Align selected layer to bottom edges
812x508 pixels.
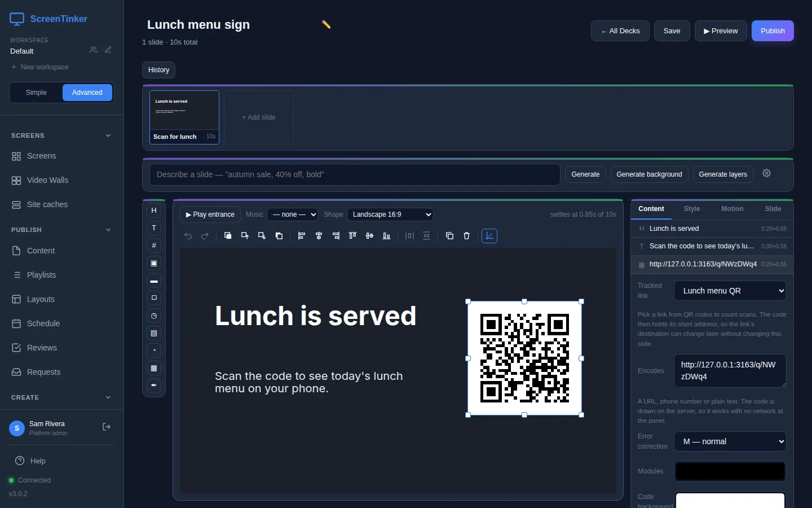click(387, 236)
